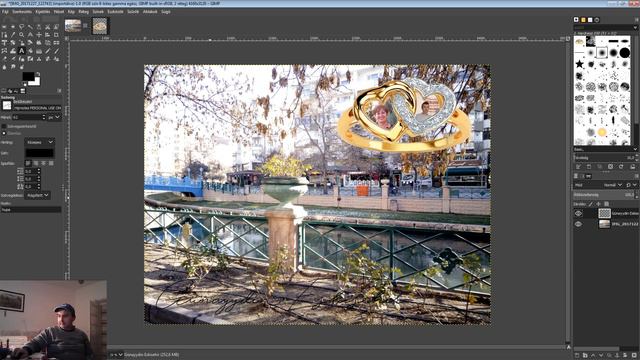Click the font name input field
This screenshot has height=360, width=640.
coord(37,108)
